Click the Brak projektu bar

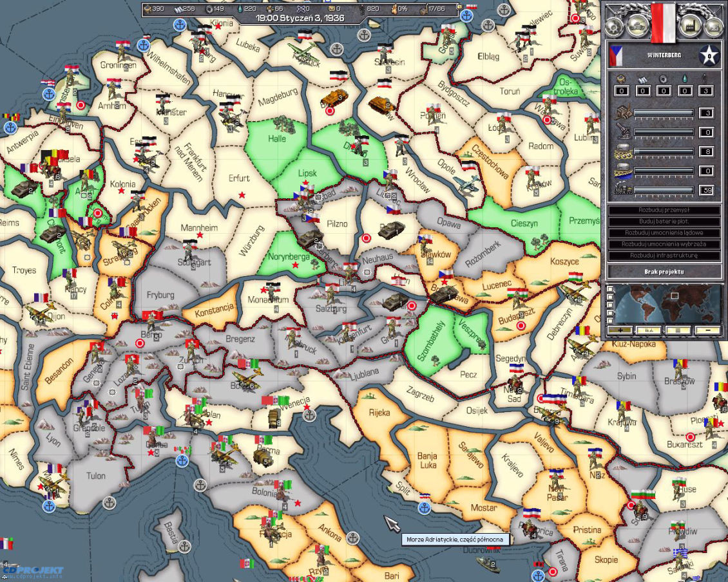pyautogui.click(x=664, y=272)
